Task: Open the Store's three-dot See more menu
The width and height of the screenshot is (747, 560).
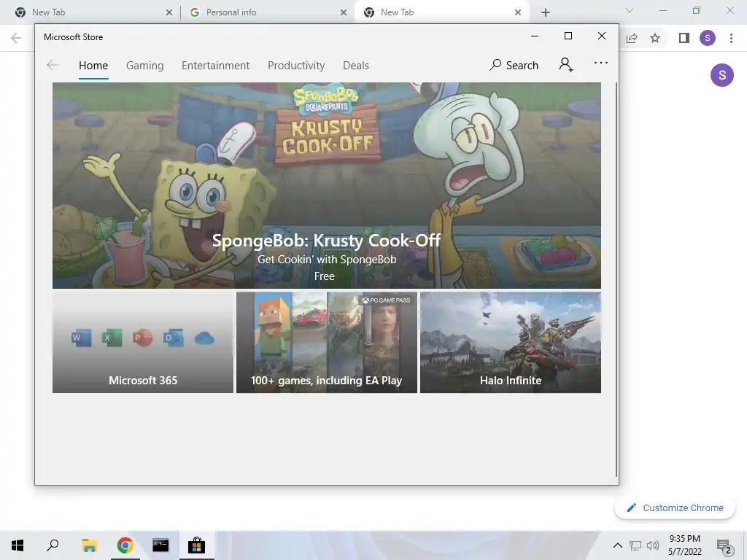Action: click(601, 63)
